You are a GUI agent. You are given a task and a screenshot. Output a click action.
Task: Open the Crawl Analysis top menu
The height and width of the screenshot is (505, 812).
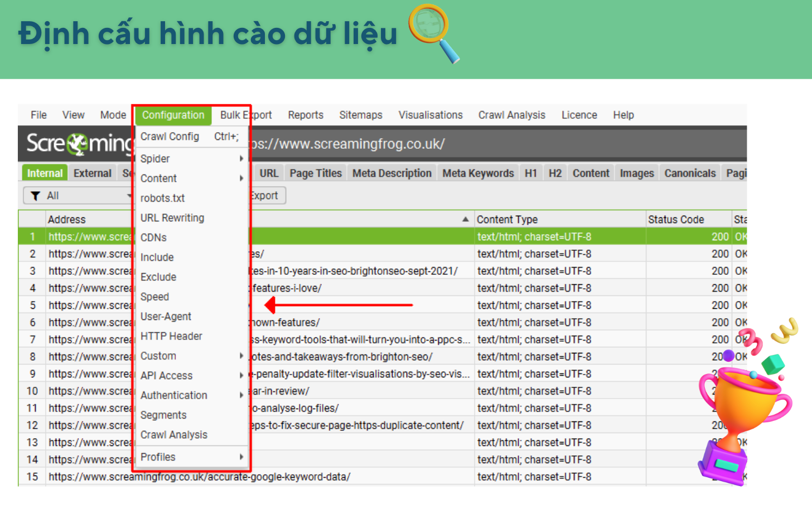(x=512, y=115)
